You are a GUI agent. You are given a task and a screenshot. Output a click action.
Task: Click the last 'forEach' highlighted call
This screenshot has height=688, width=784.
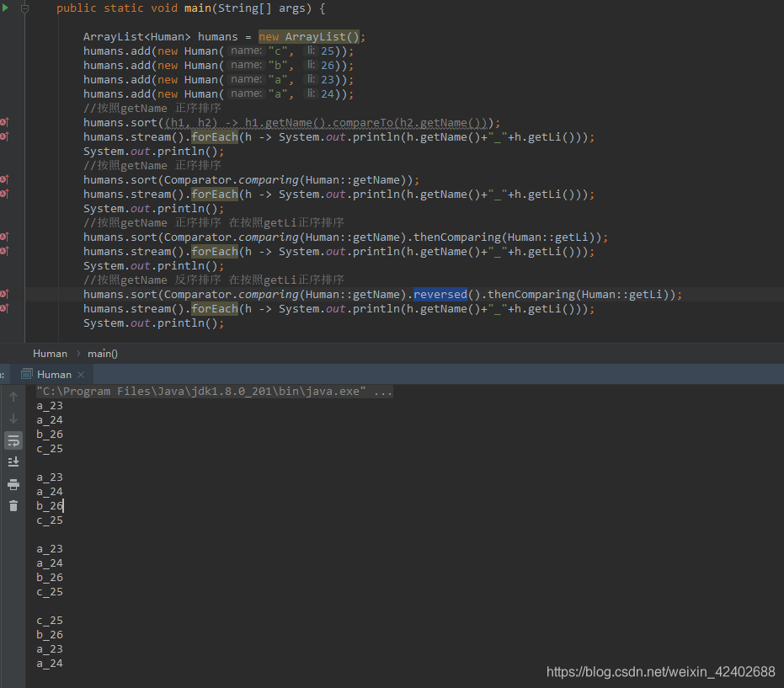215,309
